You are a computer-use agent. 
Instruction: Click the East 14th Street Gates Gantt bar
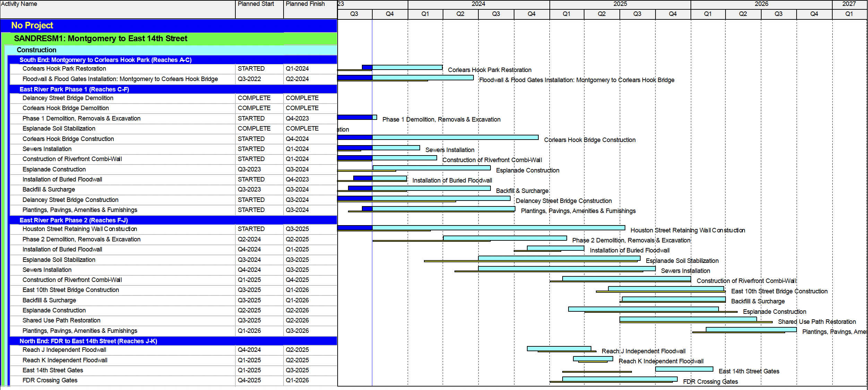pos(684,369)
